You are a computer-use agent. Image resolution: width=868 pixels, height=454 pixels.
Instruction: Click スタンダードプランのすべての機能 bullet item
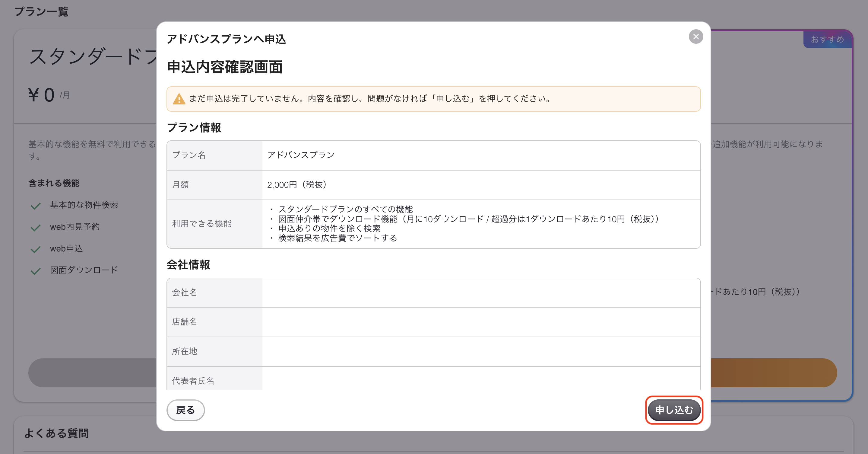pyautogui.click(x=345, y=209)
